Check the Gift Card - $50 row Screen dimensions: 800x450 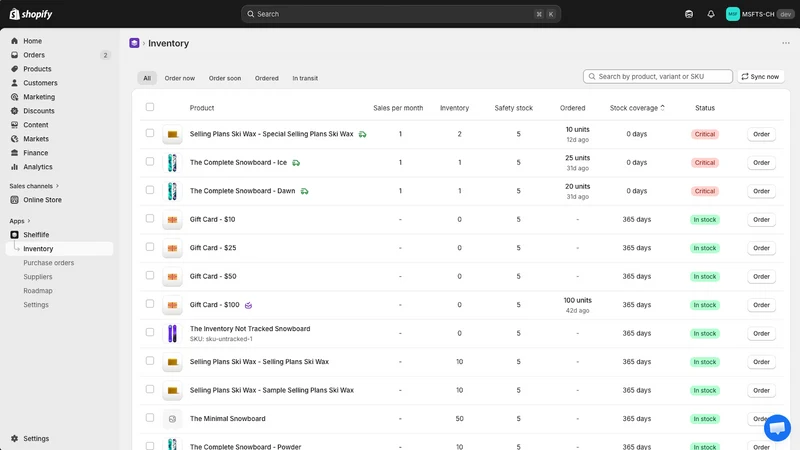149,276
